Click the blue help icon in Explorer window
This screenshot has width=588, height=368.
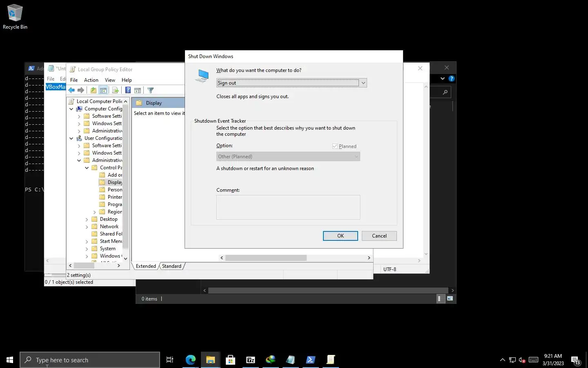[451, 79]
